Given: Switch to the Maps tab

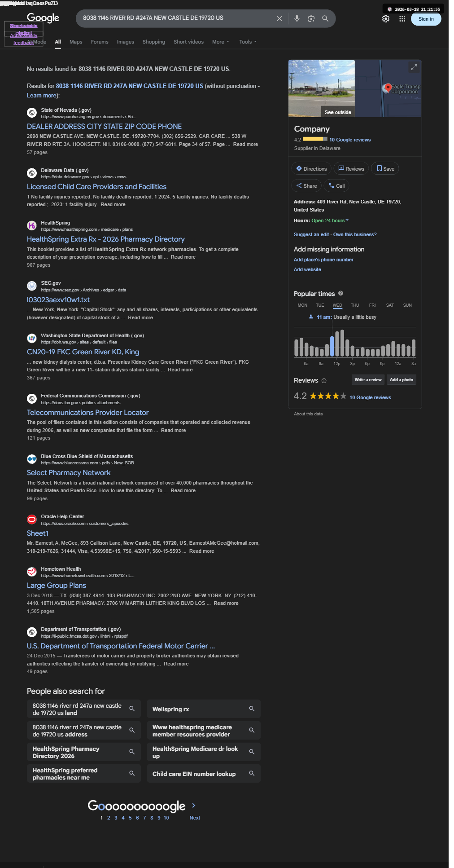Looking at the screenshot, I should pyautogui.click(x=76, y=42).
